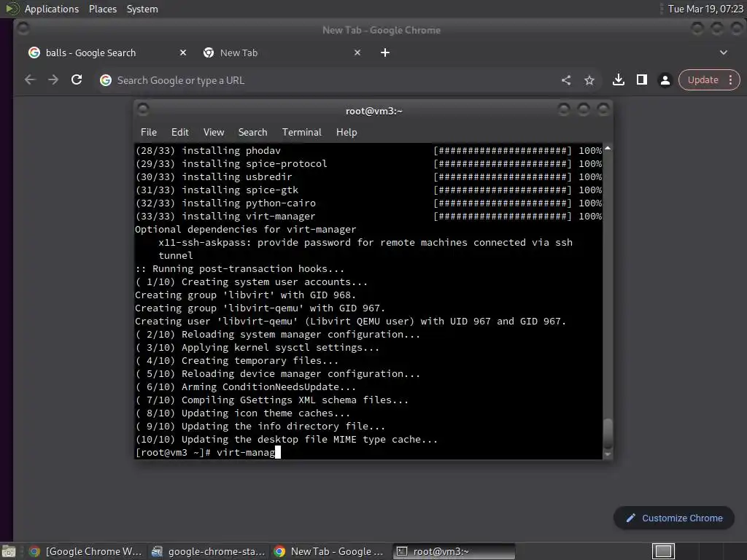Click the Update button in Chrome
Screen dimensions: 747x560
pyautogui.click(x=703, y=80)
